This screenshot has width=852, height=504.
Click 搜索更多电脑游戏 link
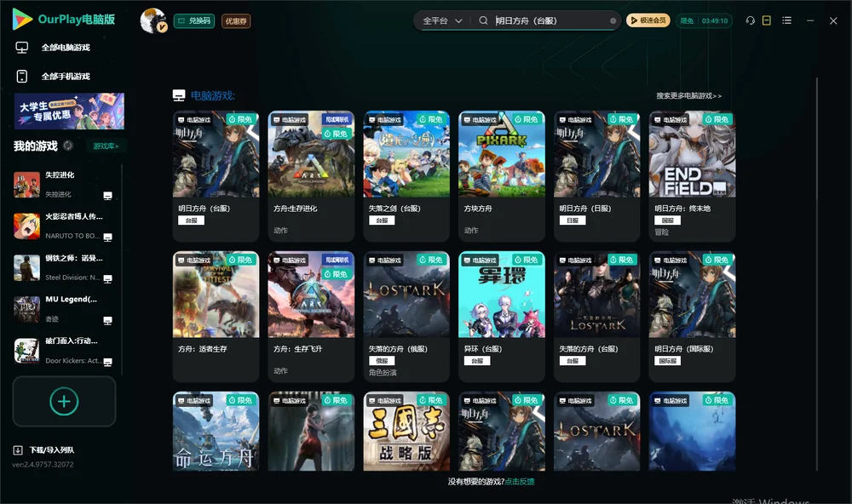[688, 96]
